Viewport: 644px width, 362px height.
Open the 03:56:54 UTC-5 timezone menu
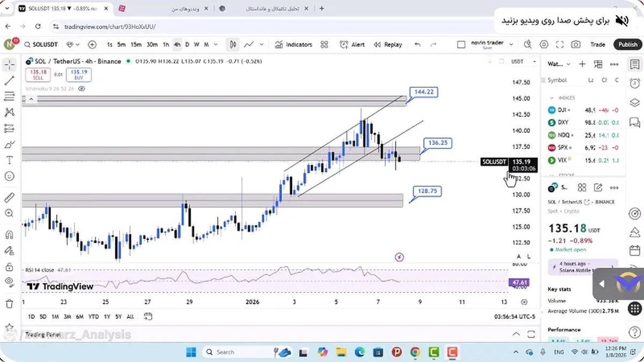click(515, 316)
